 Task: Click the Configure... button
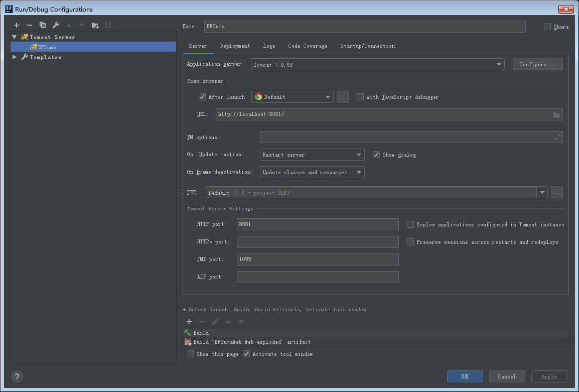pyautogui.click(x=537, y=64)
